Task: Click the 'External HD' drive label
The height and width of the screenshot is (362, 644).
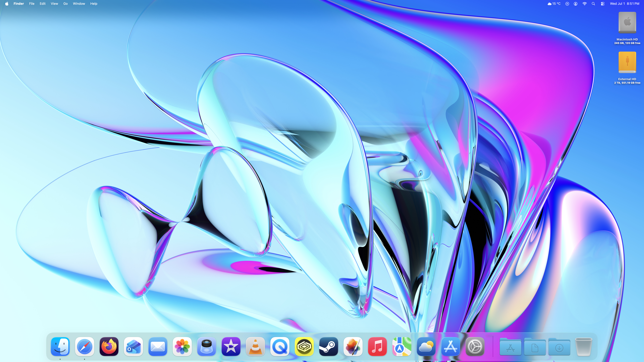Action: click(x=627, y=79)
